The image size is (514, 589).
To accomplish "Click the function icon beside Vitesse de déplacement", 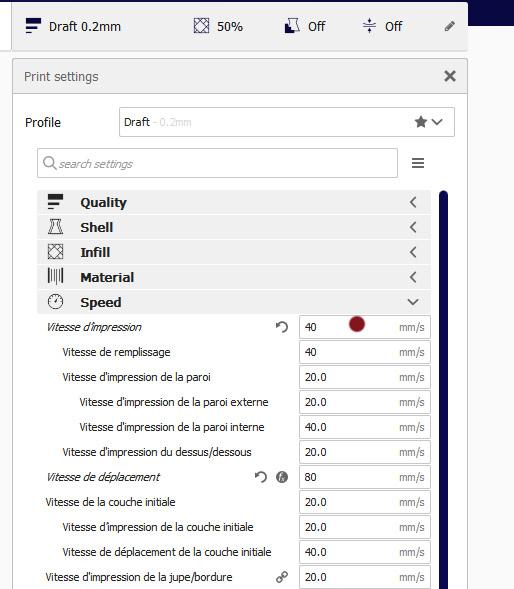I will pyautogui.click(x=282, y=477).
